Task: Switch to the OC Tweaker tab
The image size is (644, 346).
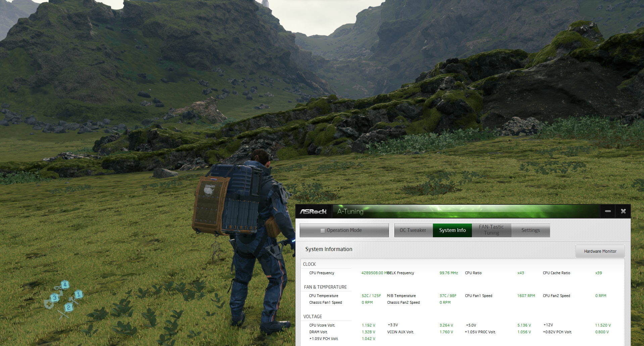Action: pyautogui.click(x=413, y=230)
